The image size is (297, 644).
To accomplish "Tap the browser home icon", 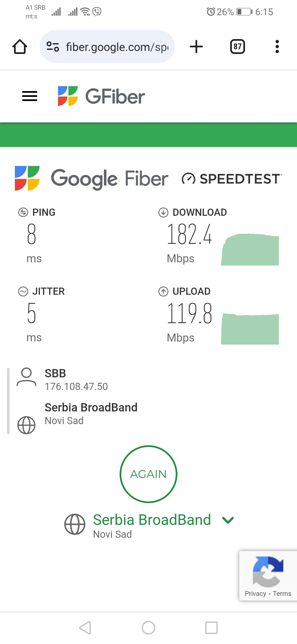I will click(20, 47).
